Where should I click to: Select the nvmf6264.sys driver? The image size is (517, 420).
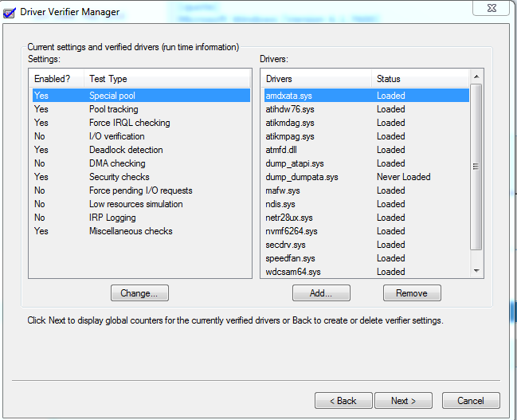[x=366, y=231]
